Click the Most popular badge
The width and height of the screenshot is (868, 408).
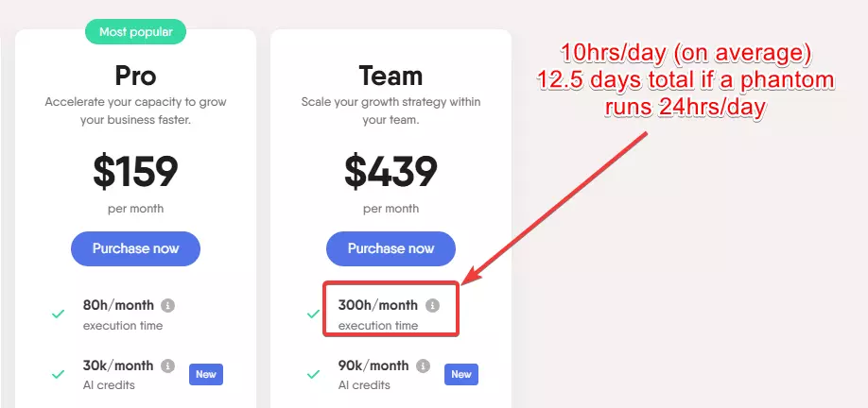(x=135, y=31)
